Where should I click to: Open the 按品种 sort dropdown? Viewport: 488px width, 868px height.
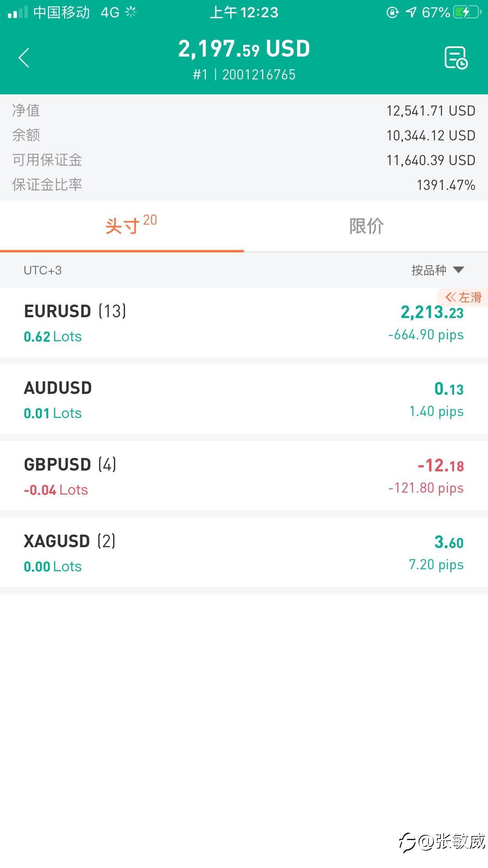(x=437, y=270)
